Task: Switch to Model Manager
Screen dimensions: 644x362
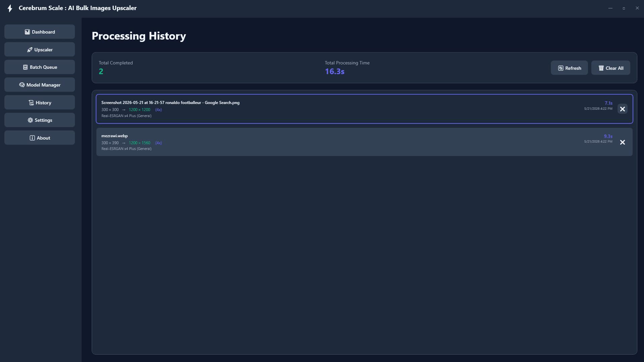Action: (40, 85)
